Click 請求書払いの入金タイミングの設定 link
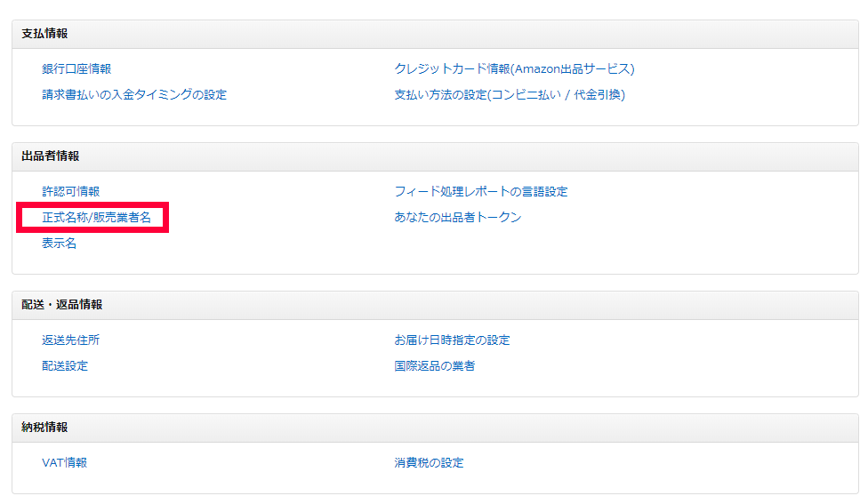 (x=134, y=94)
